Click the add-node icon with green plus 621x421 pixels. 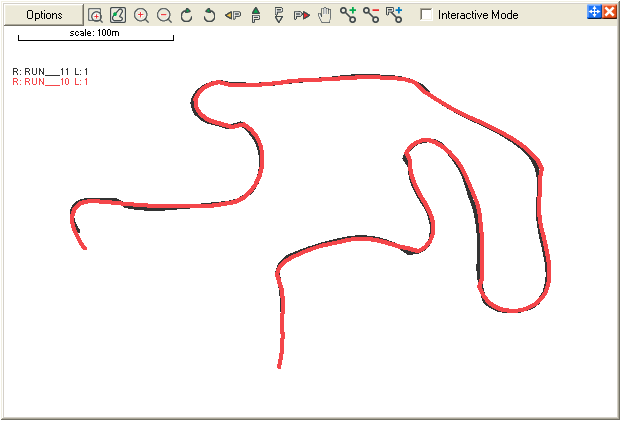click(x=348, y=15)
